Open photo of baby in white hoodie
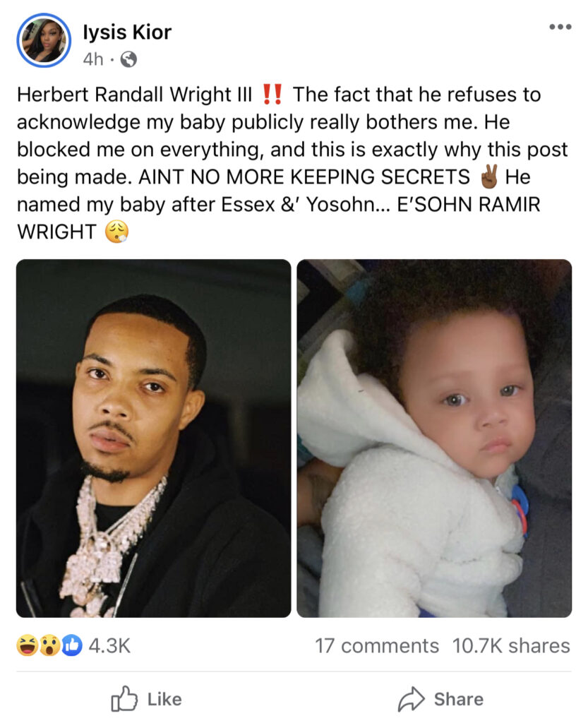 (x=434, y=438)
